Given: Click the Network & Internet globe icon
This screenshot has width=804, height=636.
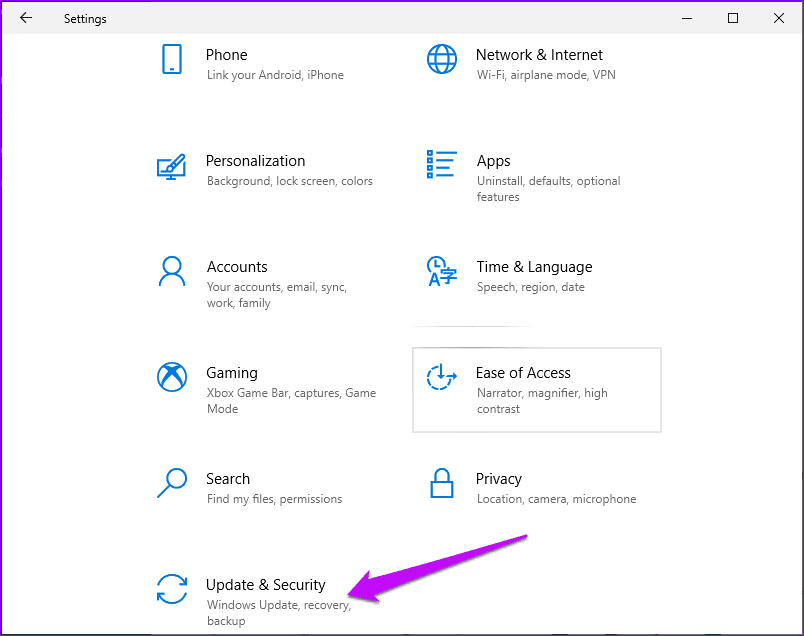Looking at the screenshot, I should (442, 59).
